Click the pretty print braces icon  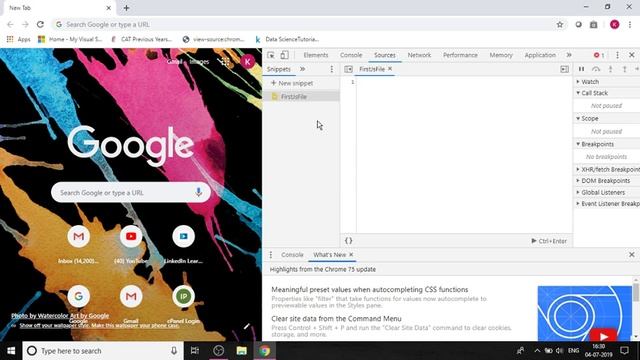349,241
